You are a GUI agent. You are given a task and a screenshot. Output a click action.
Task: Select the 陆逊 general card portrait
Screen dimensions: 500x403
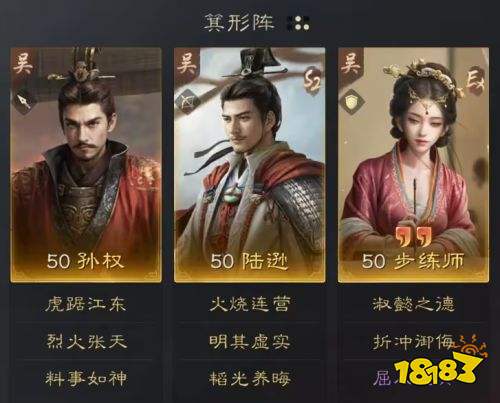tap(250, 165)
